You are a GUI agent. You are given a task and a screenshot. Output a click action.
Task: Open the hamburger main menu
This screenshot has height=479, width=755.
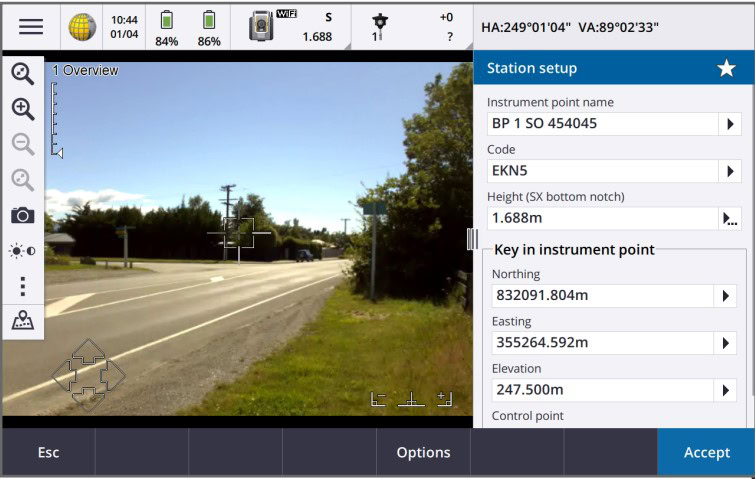click(31, 26)
